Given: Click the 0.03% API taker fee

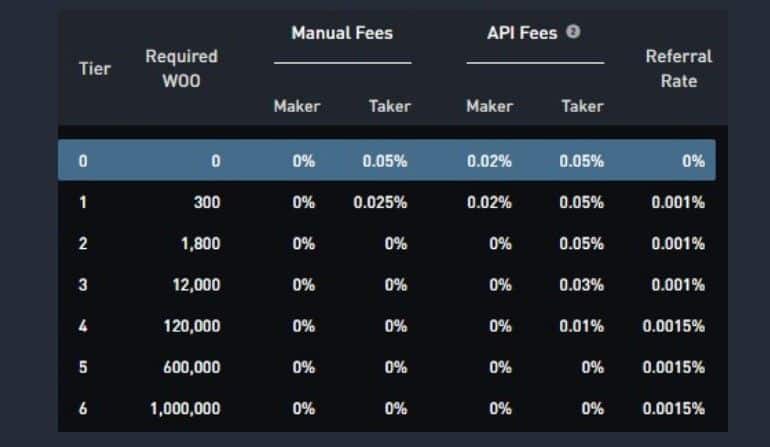Looking at the screenshot, I should point(582,285).
